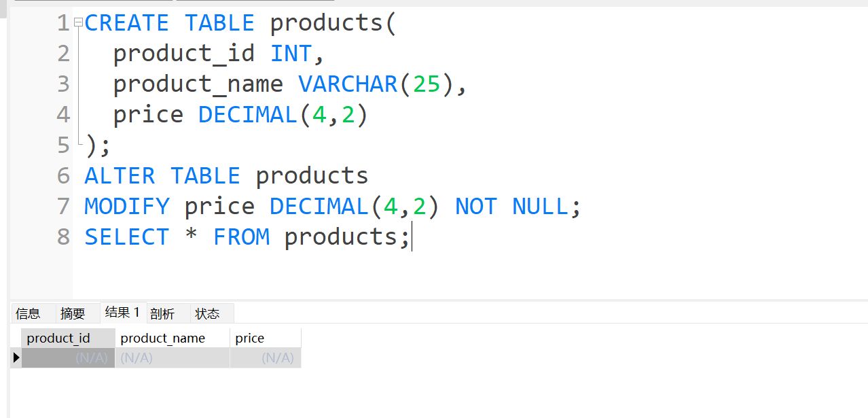Viewport: 868px width, 418px height.
Task: Open the 信息 tab
Action: tap(28, 313)
